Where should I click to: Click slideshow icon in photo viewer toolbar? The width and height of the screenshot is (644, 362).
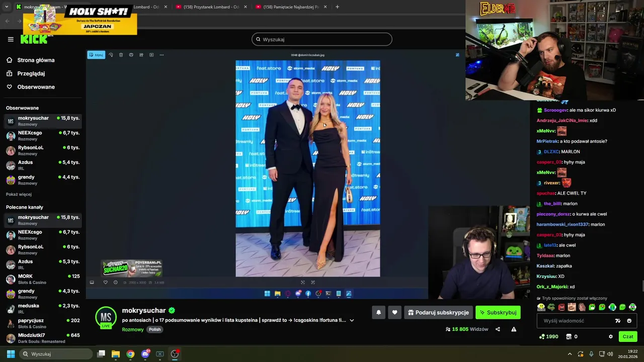151,55
